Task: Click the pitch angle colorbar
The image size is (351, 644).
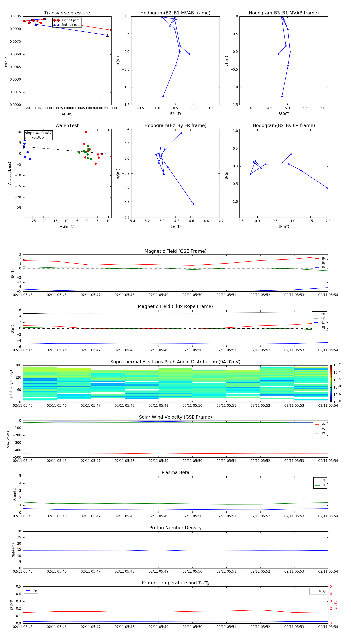Action: coord(331,384)
